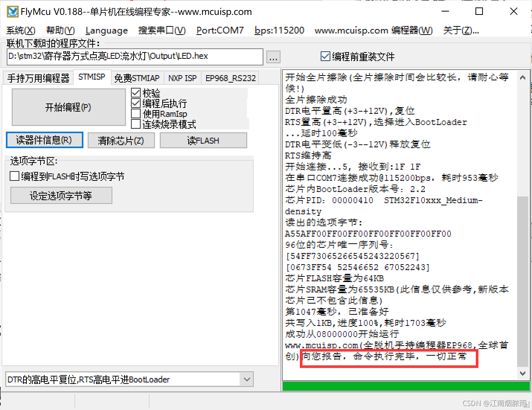Check 编程到FLASH时写选项字节 option bytes checkbox
532x410 pixels.
tap(14, 176)
